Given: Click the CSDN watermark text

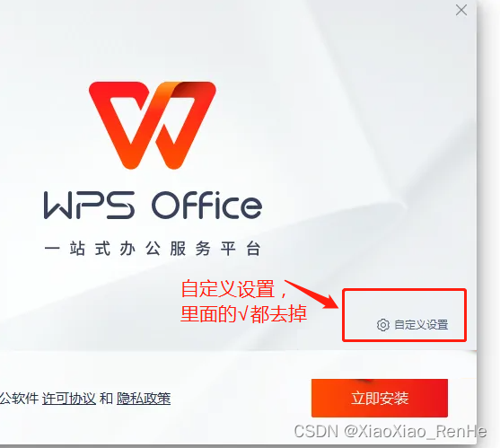Looking at the screenshot, I should tap(316, 432).
